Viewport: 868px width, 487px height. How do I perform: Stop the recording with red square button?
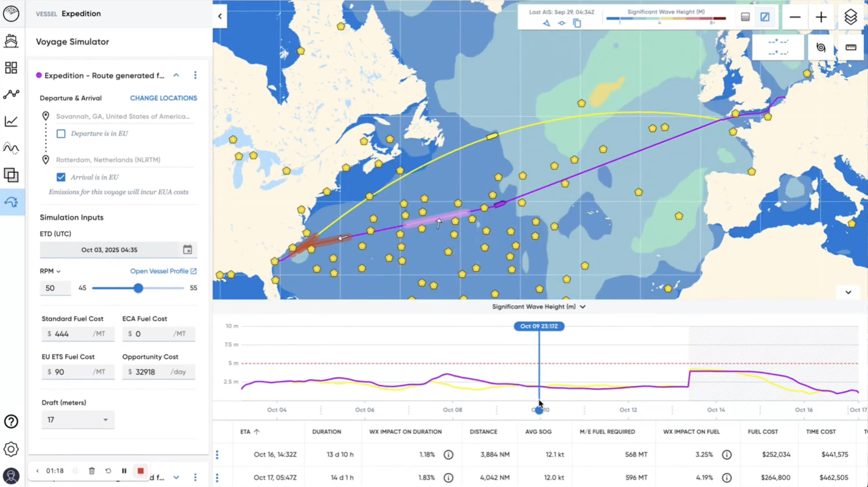[x=141, y=471]
